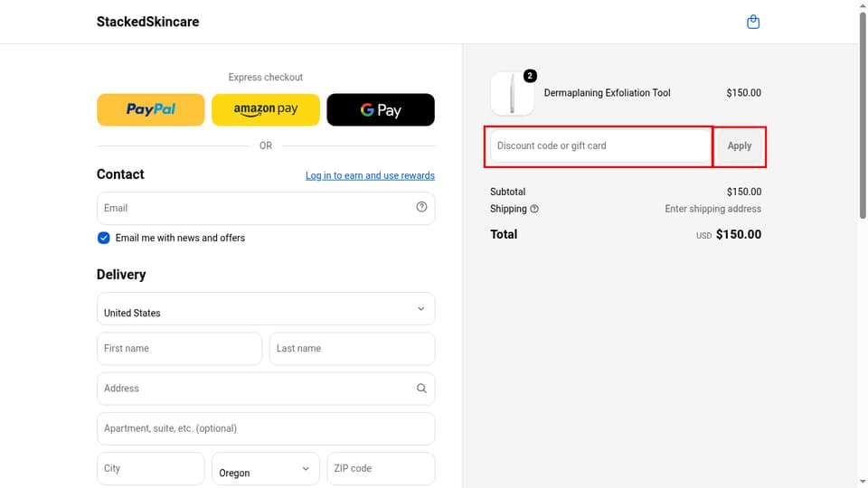The image size is (868, 488).
Task: Focus the ZIP code field
Action: click(381, 469)
